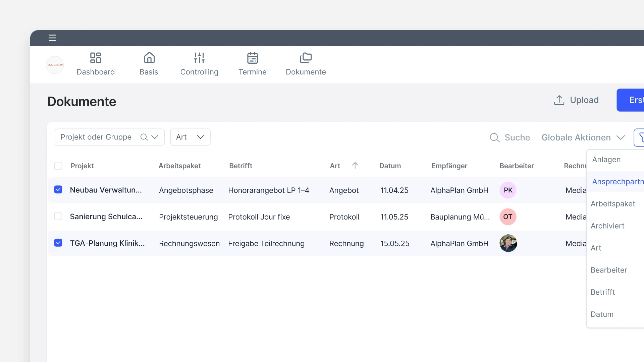The width and height of the screenshot is (644, 362).
Task: Switch to the Dokumente tab
Action: point(306,64)
